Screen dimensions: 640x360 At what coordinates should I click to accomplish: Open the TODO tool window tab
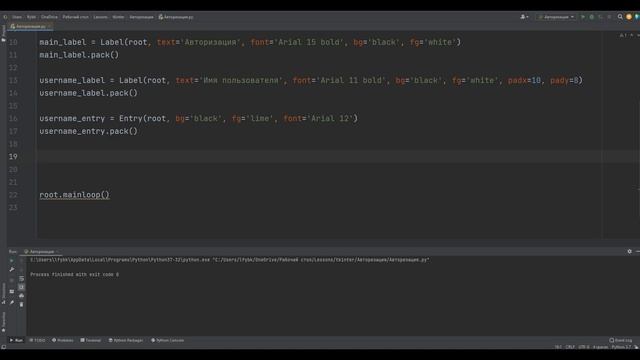click(38, 340)
